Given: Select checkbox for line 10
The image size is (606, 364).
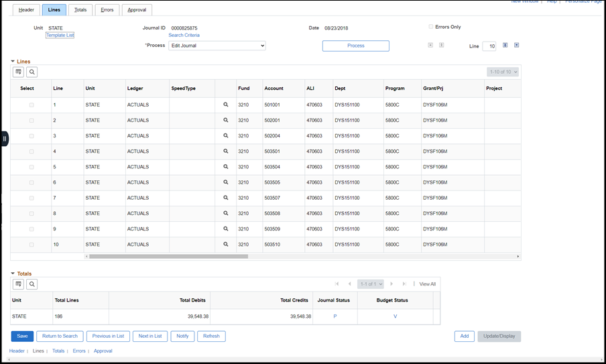Looking at the screenshot, I should point(32,245).
